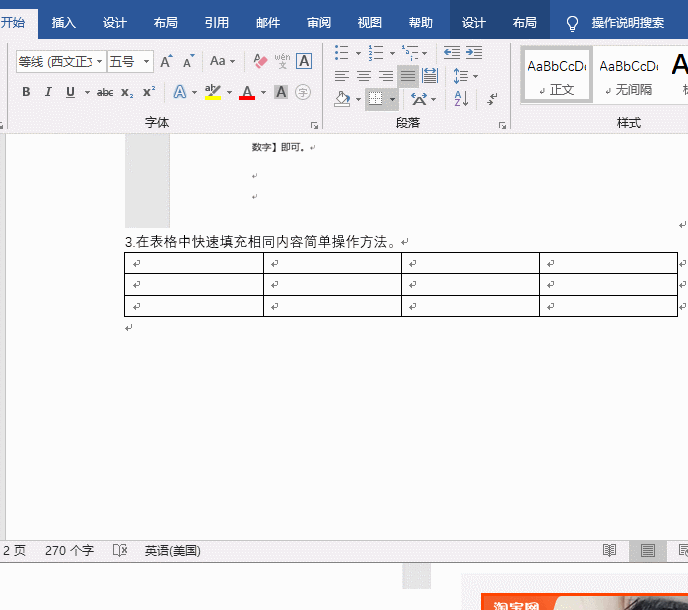The image size is (688, 610).
Task: Open table tools 布局 tab
Action: click(x=525, y=23)
